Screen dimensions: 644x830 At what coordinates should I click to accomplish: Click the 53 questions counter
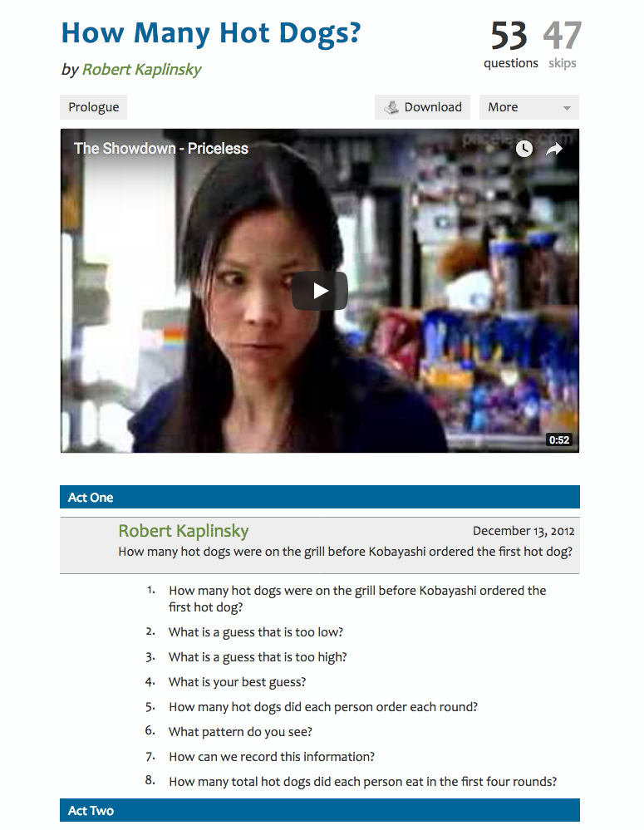click(x=510, y=45)
